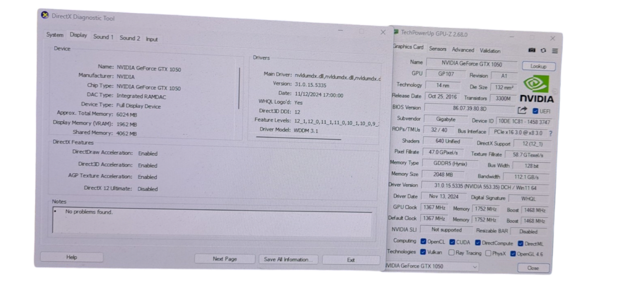Screen dimensions: 644x290
Task: Click the GPU-Z screenshot camera icon
Action: (532, 51)
